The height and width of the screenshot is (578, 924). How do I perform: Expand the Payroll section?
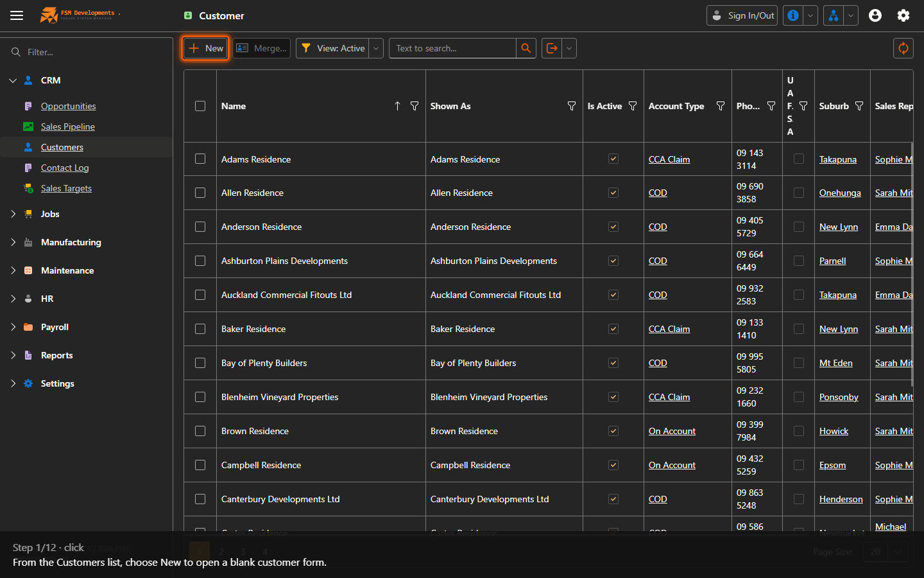[x=13, y=327]
